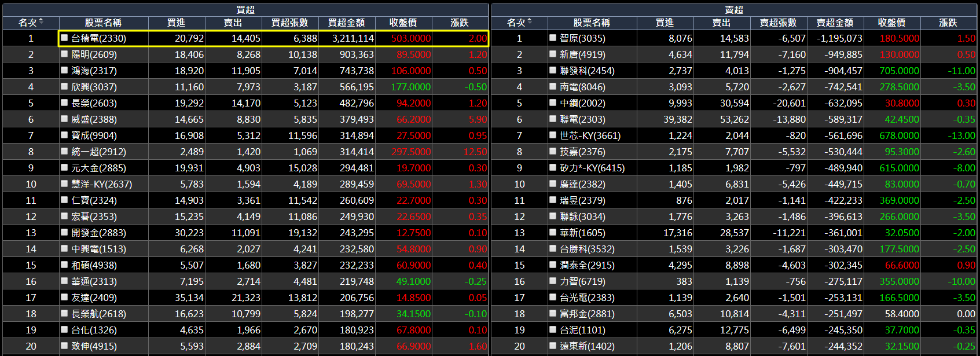Click 股票名稱 header in 買超 table
Screen dimensions: 980x356
click(103, 23)
